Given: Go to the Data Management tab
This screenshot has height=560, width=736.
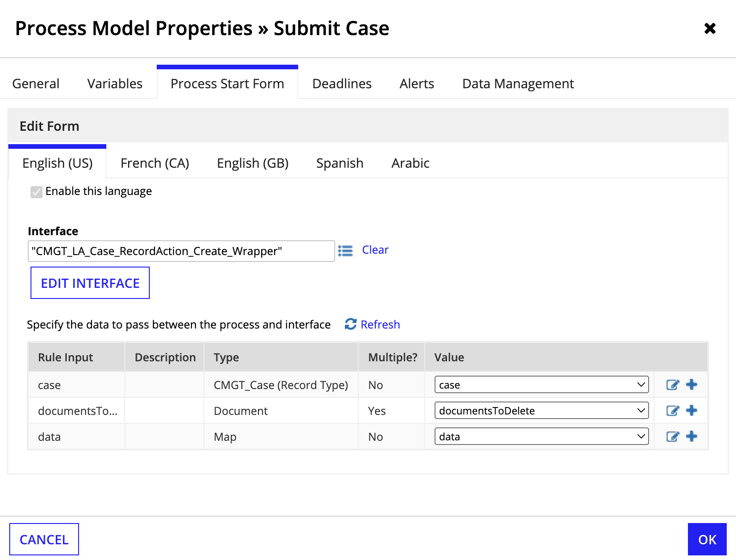Looking at the screenshot, I should pos(518,84).
